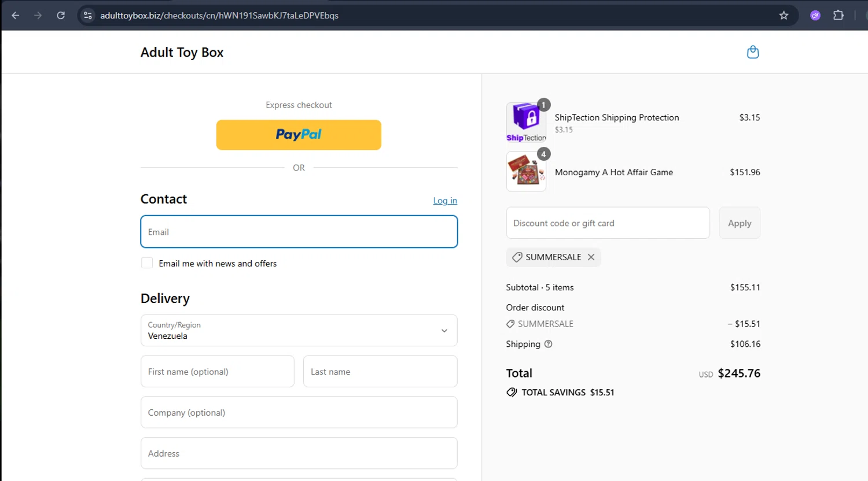
Task: Focus the Discount code or gift card field
Action: [608, 223]
